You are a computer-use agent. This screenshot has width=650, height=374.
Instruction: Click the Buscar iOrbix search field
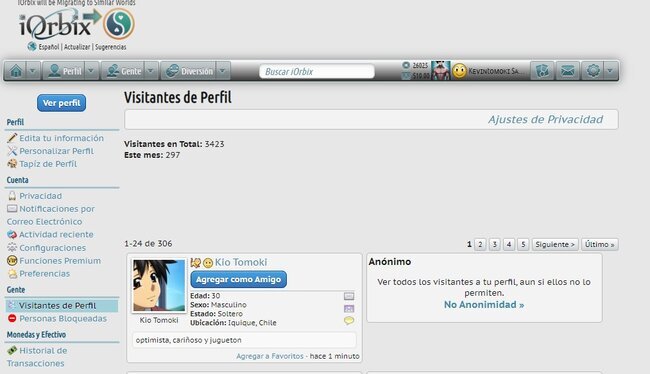click(x=317, y=71)
